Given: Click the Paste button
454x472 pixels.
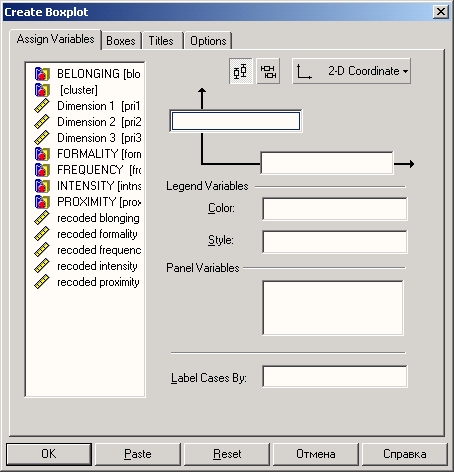Looking at the screenshot, I should 138,454.
